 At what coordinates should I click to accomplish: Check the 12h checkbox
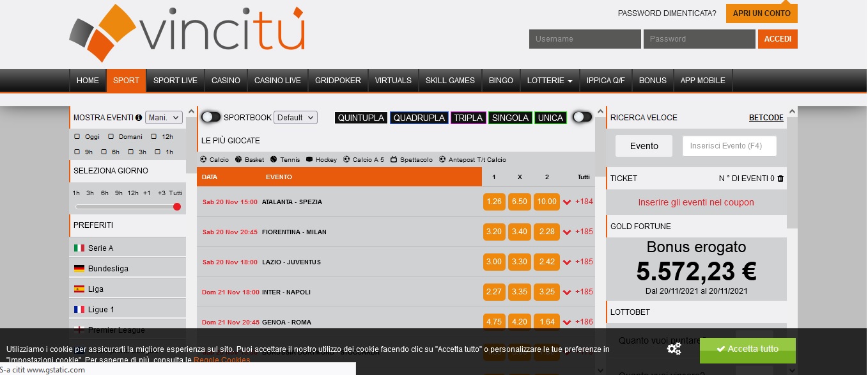[x=154, y=136]
